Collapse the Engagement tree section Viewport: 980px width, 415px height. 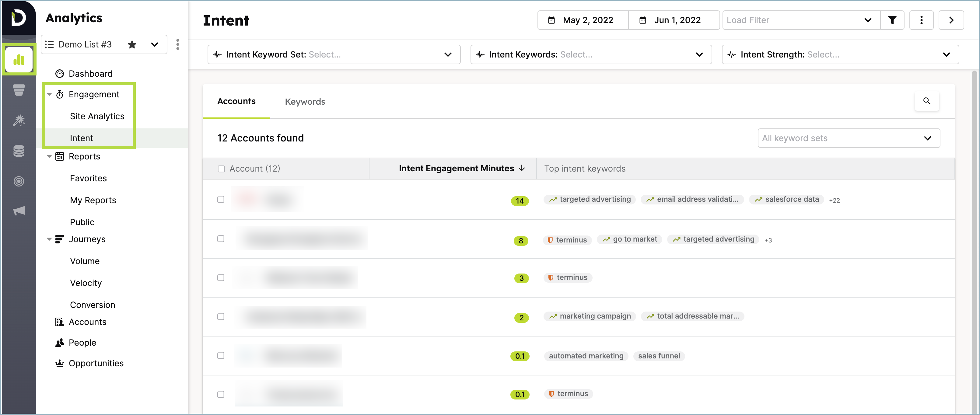(49, 94)
